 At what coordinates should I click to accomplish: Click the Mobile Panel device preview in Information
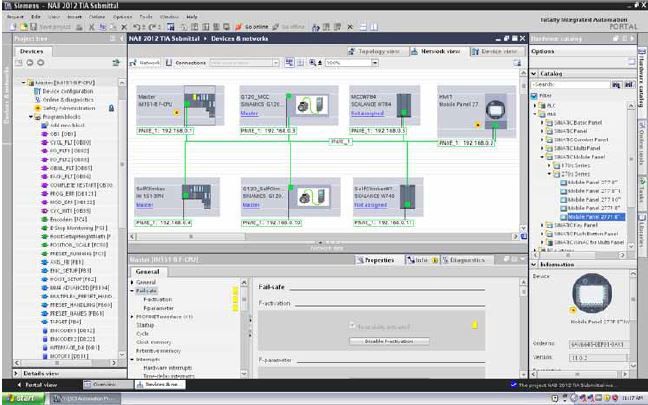[x=592, y=293]
